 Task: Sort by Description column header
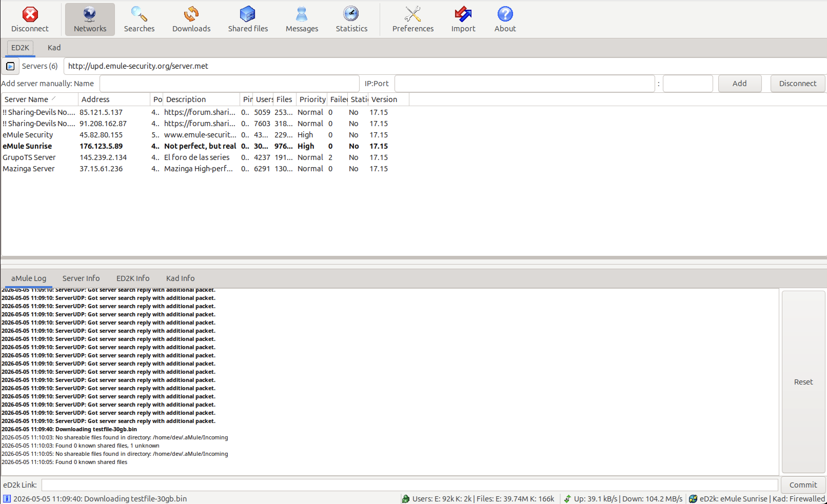coord(201,99)
